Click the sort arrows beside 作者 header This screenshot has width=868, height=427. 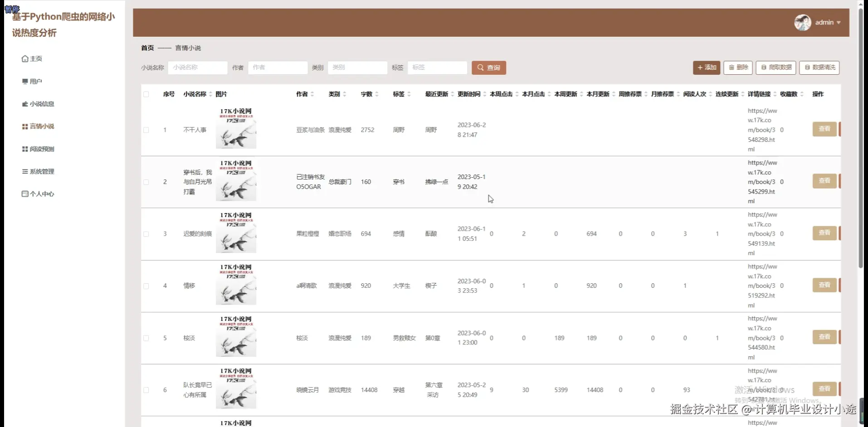pyautogui.click(x=312, y=94)
